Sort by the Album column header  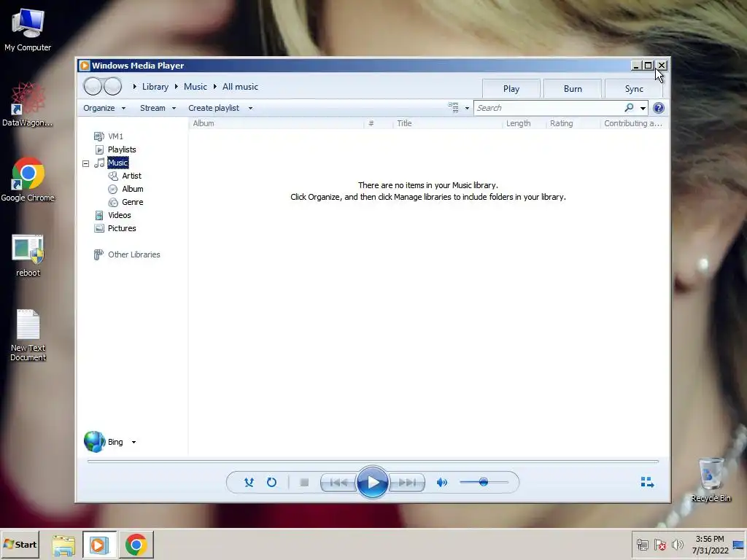coord(276,123)
